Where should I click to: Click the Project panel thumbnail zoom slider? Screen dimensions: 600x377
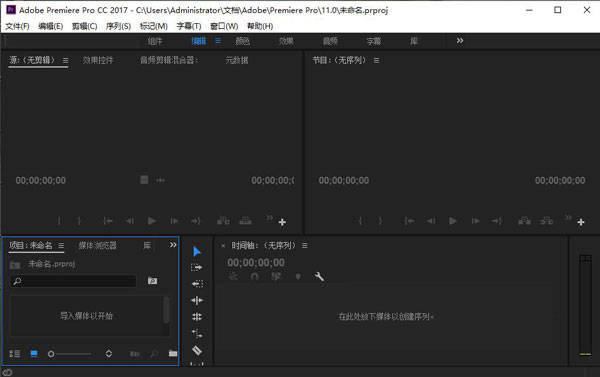[x=70, y=354]
